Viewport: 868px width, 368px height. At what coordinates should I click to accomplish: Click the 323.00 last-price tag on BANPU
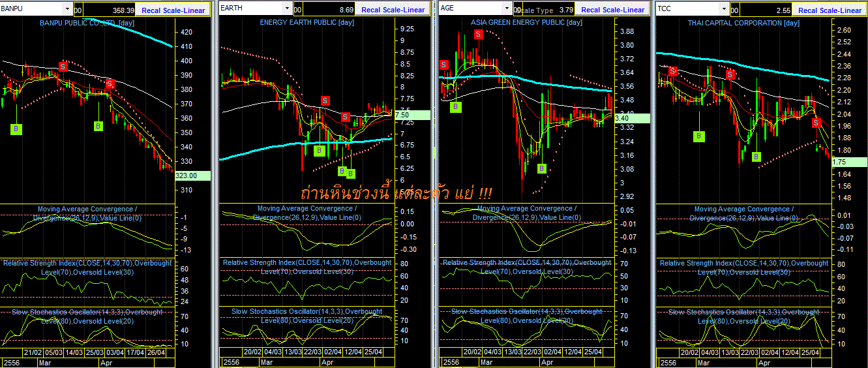(194, 176)
